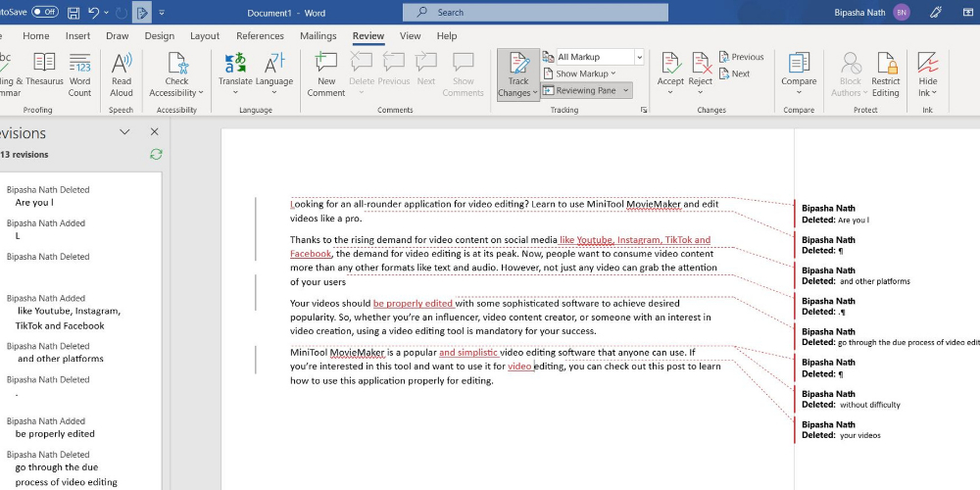Click the Block Authors icon
980x490 pixels.
pos(850,63)
